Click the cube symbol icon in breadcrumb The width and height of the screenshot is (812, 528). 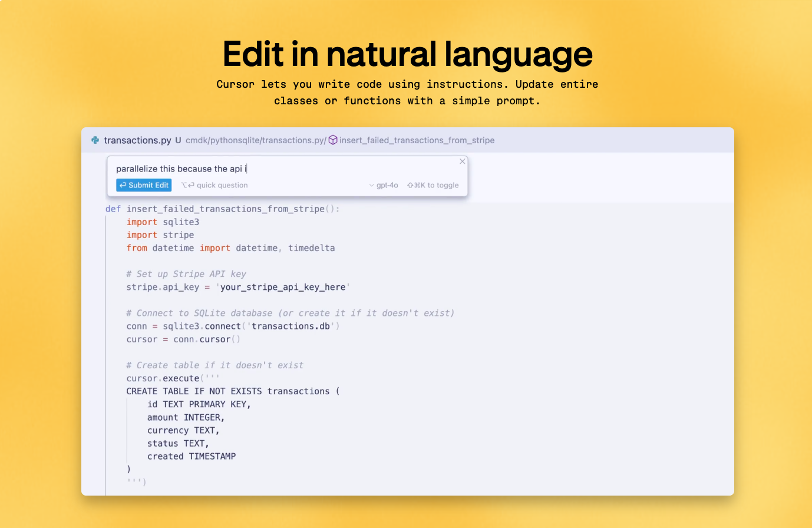pos(333,140)
